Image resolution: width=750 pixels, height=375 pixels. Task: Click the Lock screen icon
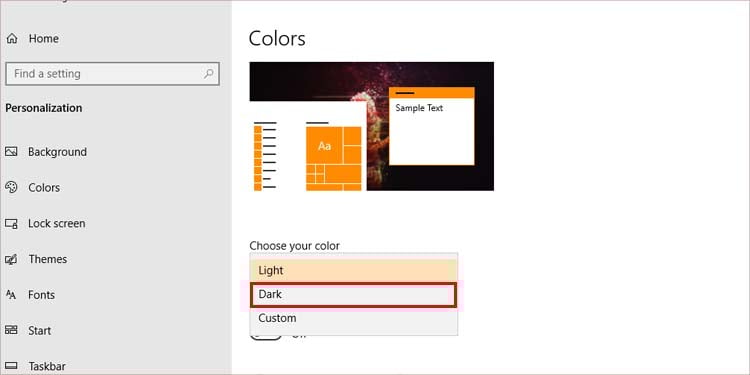coord(11,223)
